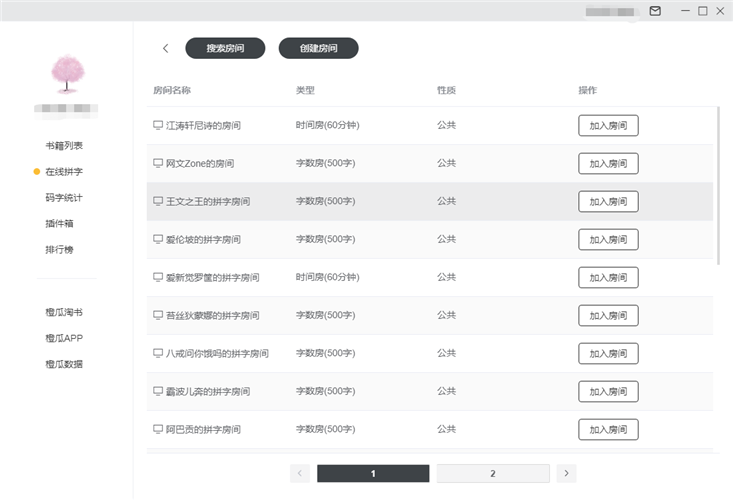
Task: Click monitor icon beside 网文Zone的房间
Action: 157,163
